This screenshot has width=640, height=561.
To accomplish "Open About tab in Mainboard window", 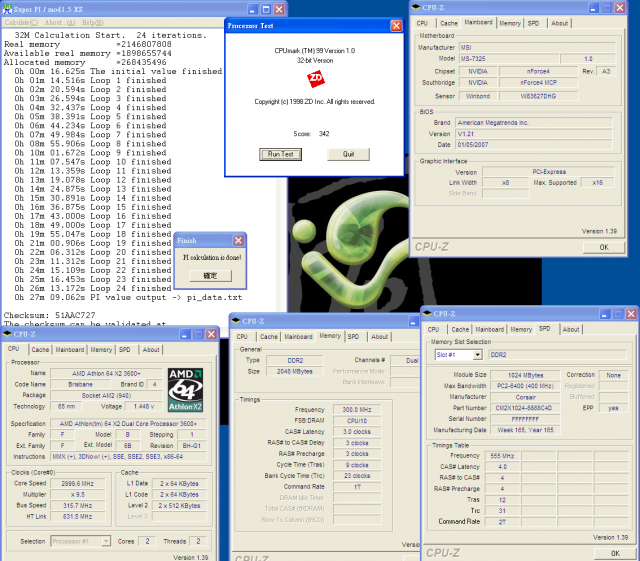I will pos(559,23).
